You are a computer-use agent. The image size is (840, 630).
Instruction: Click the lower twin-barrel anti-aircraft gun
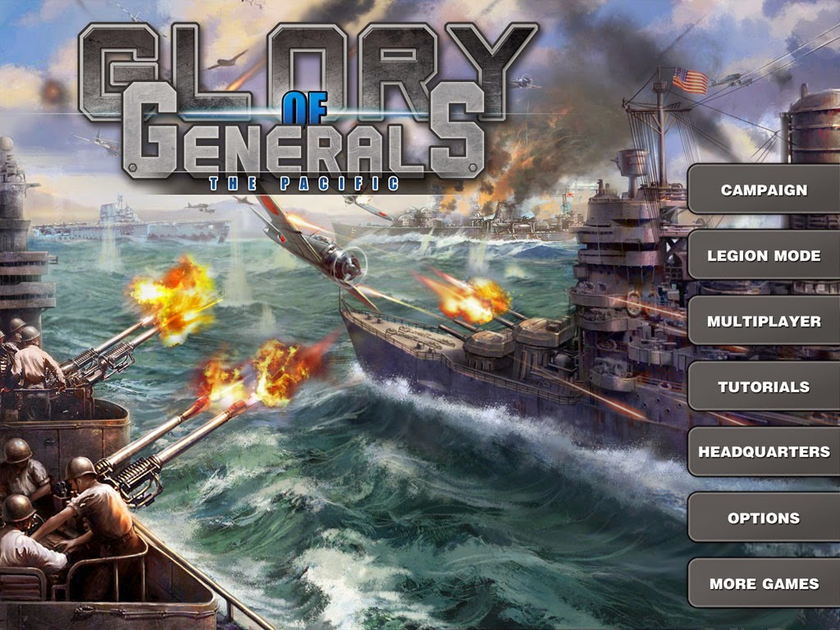tap(166, 450)
